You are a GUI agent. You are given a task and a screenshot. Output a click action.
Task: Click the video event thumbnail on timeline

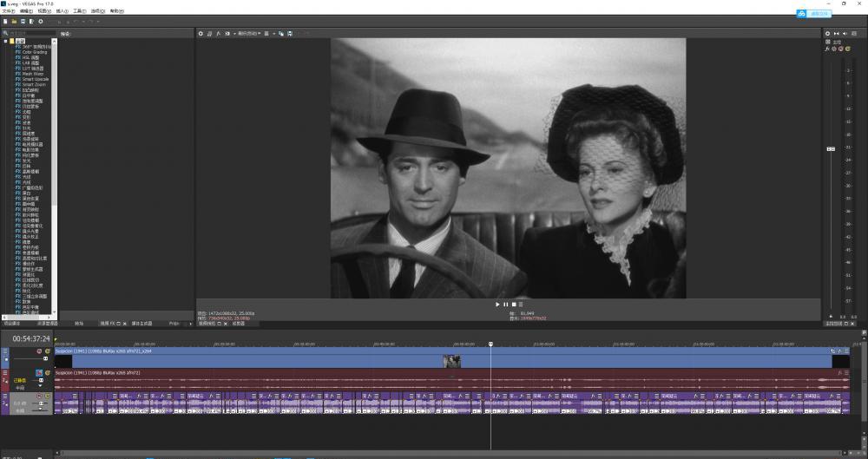[451, 361]
